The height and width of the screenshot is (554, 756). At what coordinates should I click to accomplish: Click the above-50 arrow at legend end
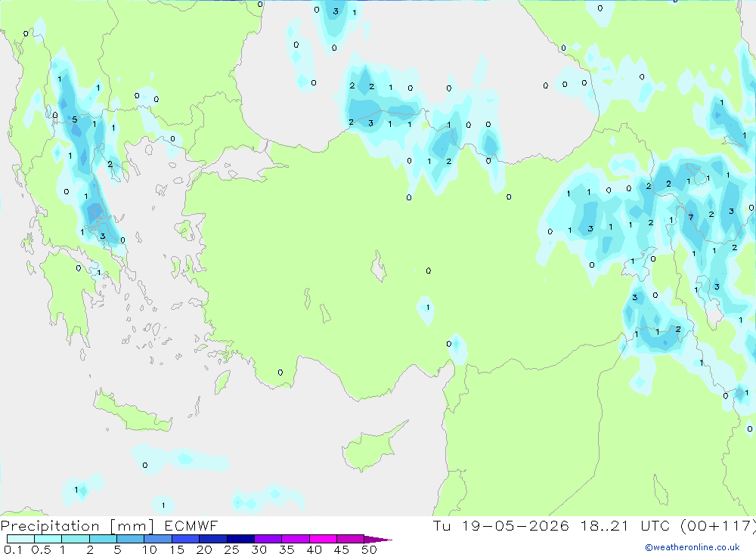(x=378, y=540)
